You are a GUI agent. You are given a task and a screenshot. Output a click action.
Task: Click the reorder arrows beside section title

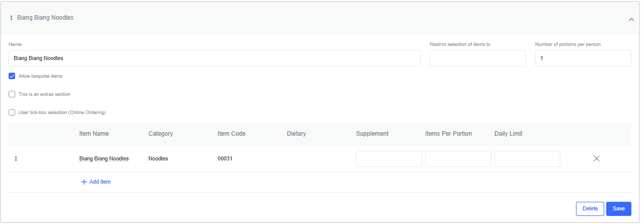pyautogui.click(x=12, y=18)
